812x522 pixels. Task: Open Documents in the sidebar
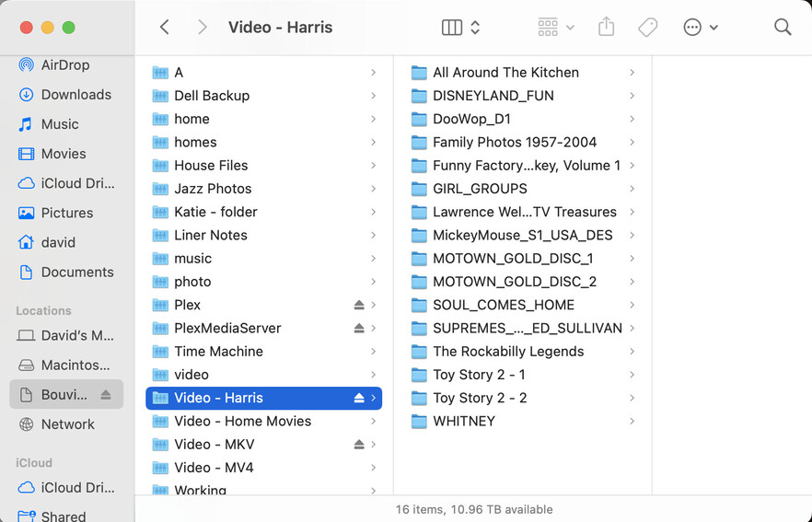pos(65,272)
